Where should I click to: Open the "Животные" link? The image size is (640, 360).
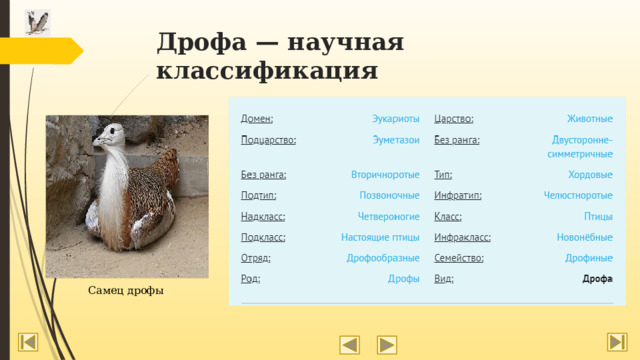point(590,119)
